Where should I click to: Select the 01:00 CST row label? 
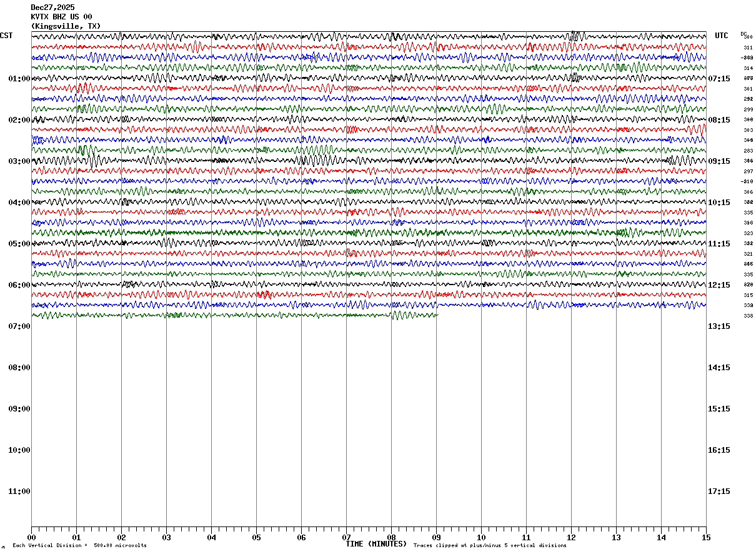[x=19, y=79]
